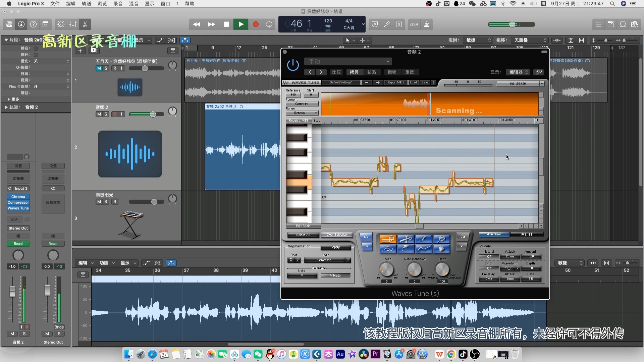The width and height of the screenshot is (644, 362).
Task: Open Smart Controls dial icon
Action: point(61,24)
